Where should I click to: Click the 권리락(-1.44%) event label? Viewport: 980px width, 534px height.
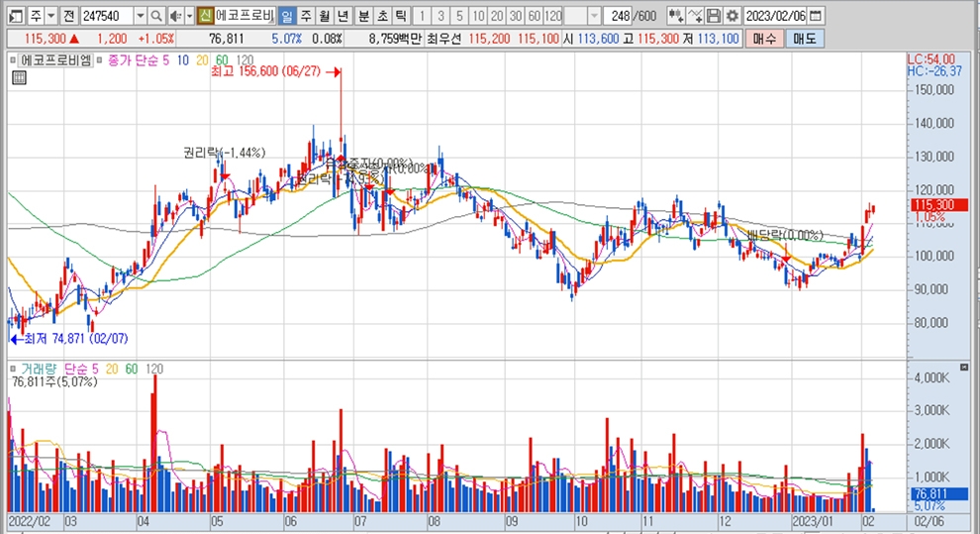pyautogui.click(x=224, y=153)
